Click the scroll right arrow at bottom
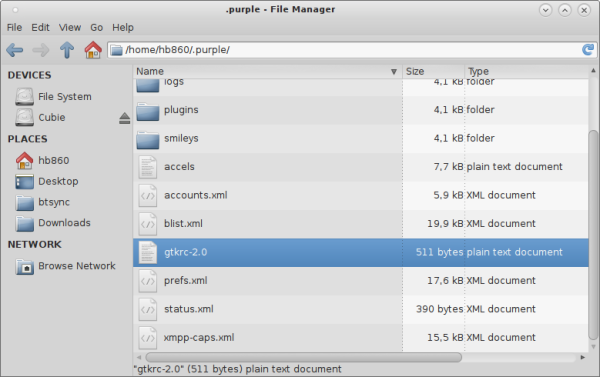600x377 pixels. (583, 357)
